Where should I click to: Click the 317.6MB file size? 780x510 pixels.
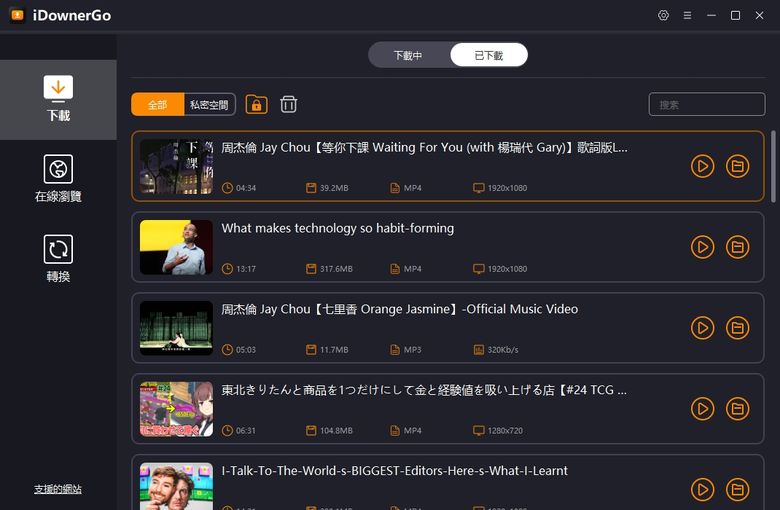tap(336, 269)
